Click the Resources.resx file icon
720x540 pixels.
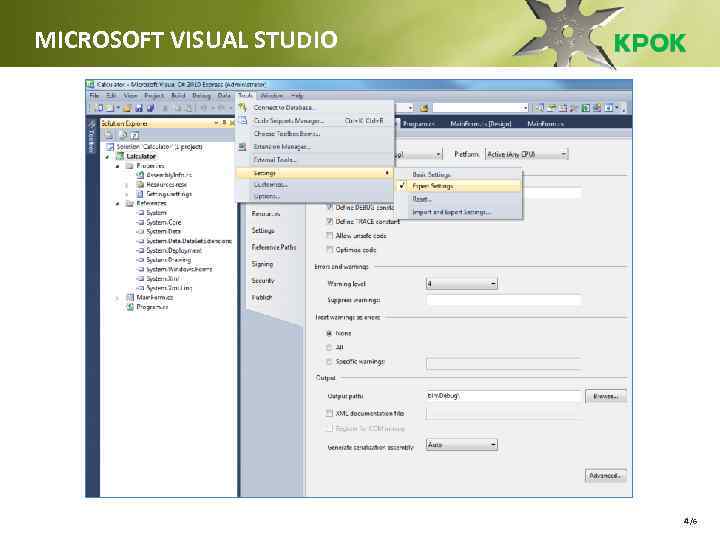140,184
